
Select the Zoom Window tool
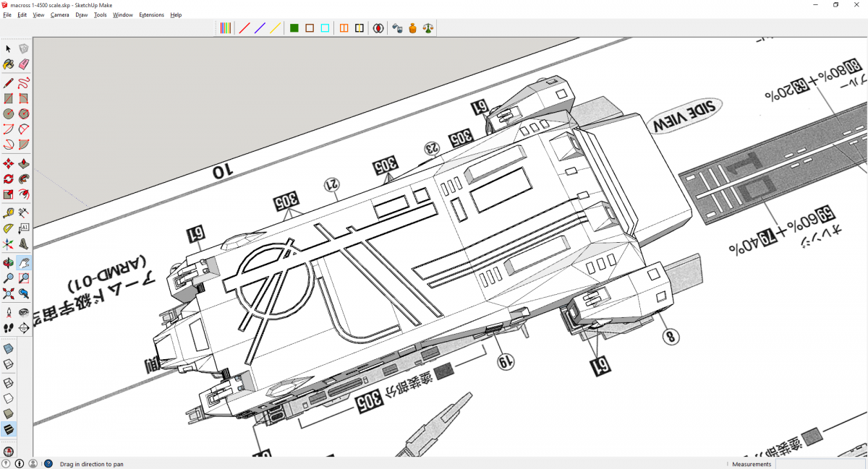pos(24,278)
